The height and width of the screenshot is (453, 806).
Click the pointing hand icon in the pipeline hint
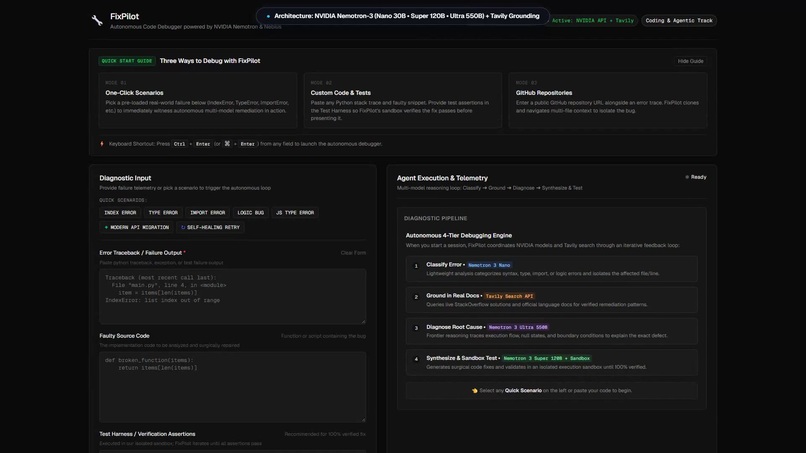pyautogui.click(x=474, y=391)
